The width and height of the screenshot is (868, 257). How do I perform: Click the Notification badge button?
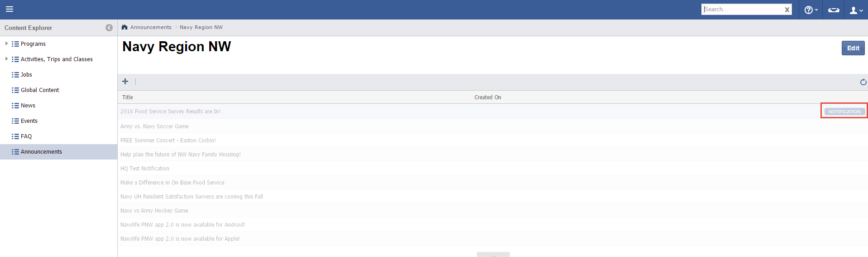tap(844, 112)
